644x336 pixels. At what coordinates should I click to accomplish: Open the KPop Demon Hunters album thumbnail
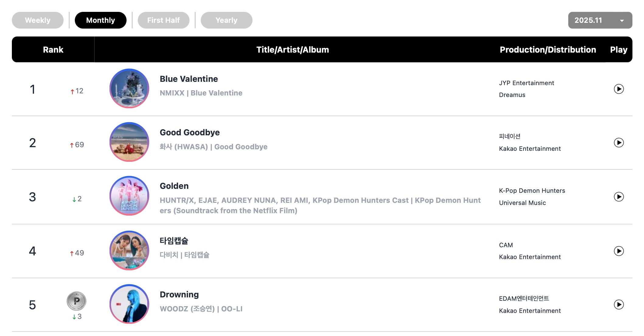click(x=129, y=196)
